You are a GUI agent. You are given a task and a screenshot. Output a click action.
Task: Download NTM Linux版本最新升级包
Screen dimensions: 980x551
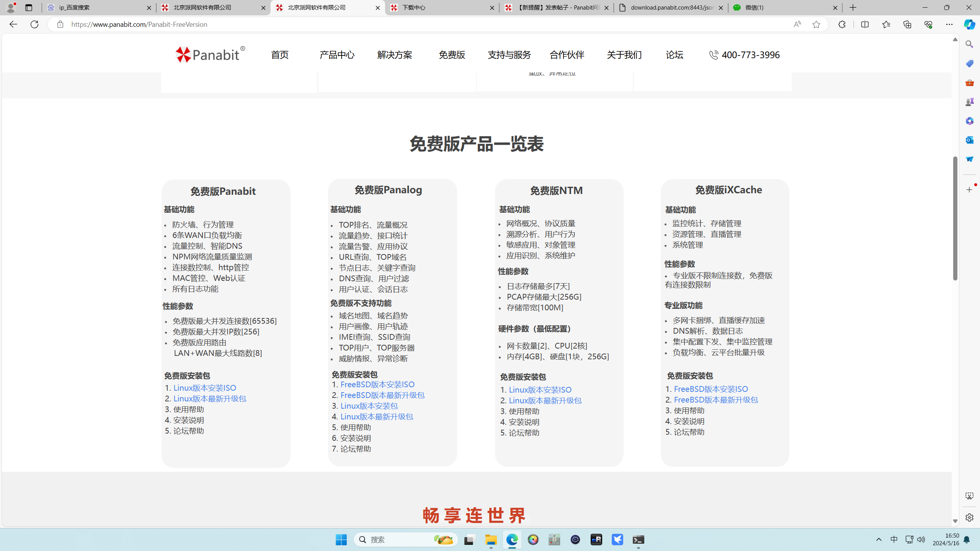(x=545, y=400)
